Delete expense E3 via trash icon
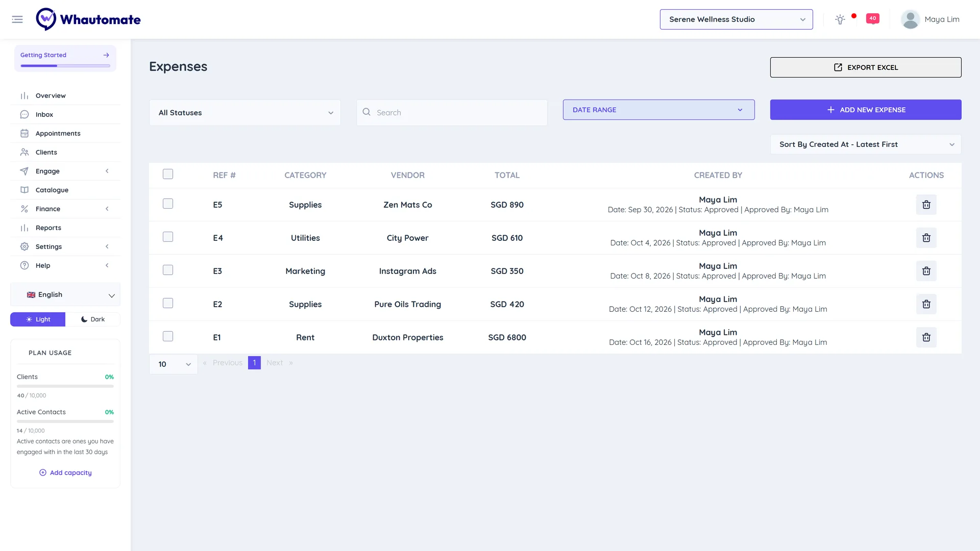980x551 pixels. (926, 271)
